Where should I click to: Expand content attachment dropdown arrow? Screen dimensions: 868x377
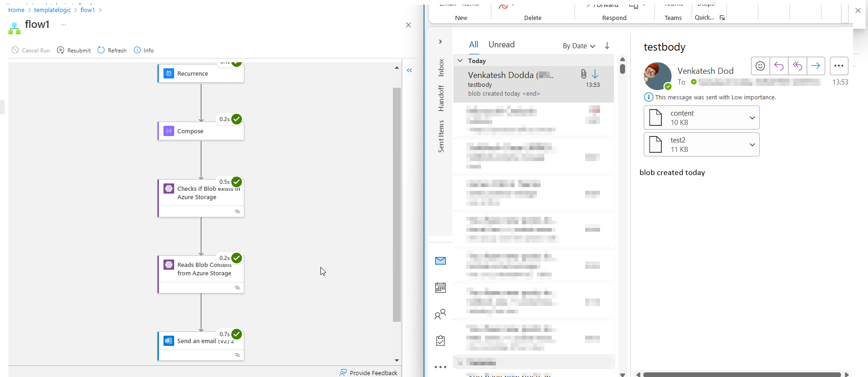pyautogui.click(x=752, y=117)
